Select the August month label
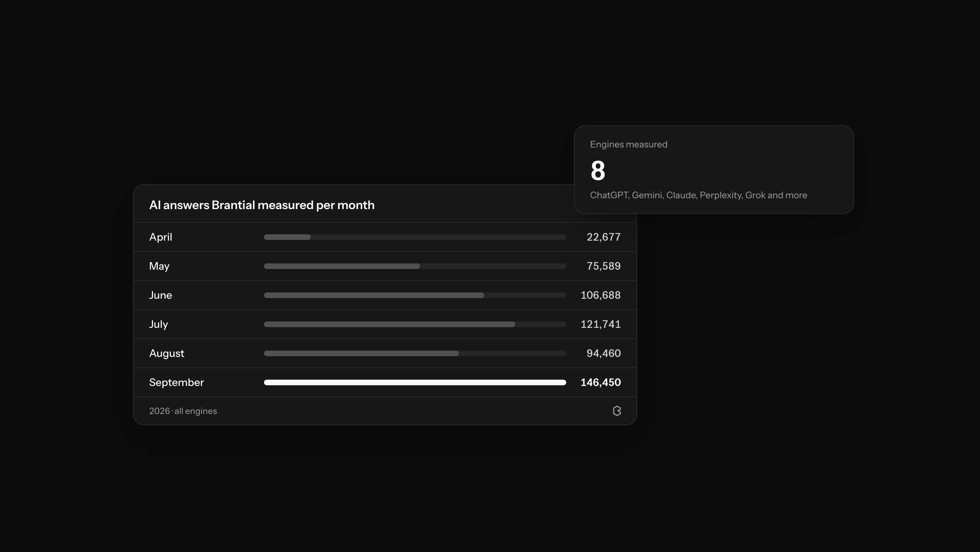The height and width of the screenshot is (552, 980). (x=167, y=353)
